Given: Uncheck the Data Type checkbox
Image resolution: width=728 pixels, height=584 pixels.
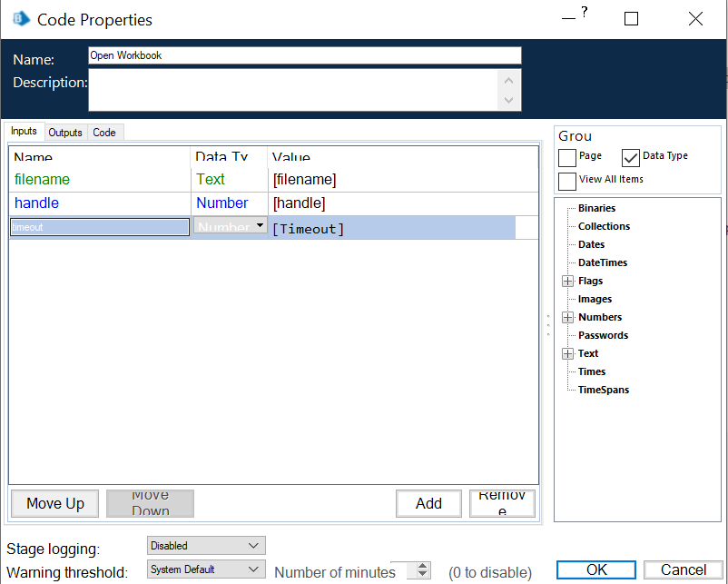Looking at the screenshot, I should pyautogui.click(x=631, y=158).
